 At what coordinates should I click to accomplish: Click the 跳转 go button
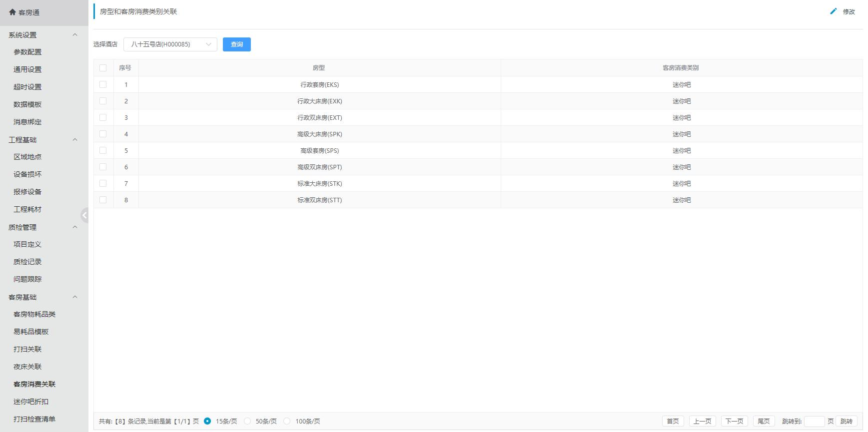tap(846, 421)
